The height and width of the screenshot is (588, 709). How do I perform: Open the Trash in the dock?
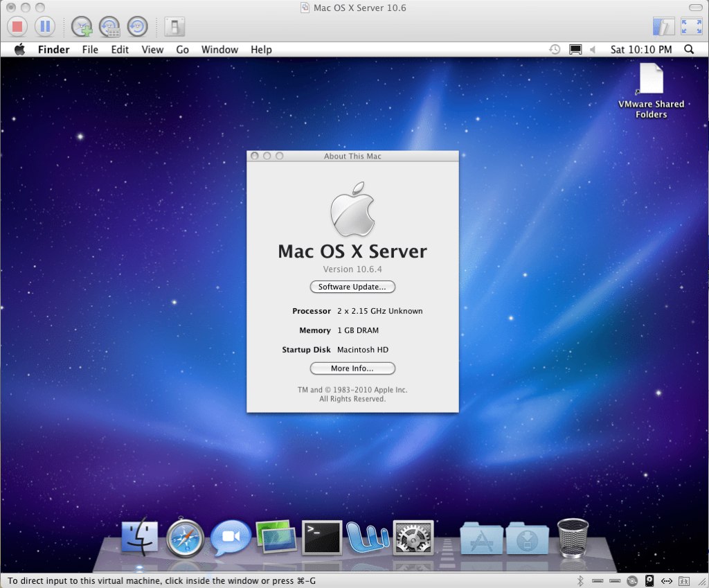(x=573, y=537)
